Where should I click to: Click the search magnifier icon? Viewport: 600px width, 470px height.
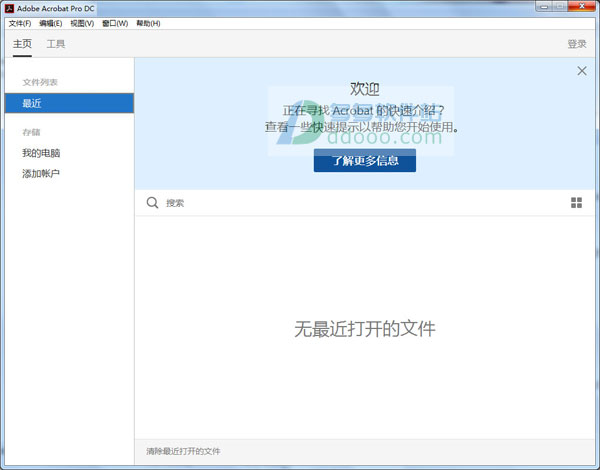point(152,202)
